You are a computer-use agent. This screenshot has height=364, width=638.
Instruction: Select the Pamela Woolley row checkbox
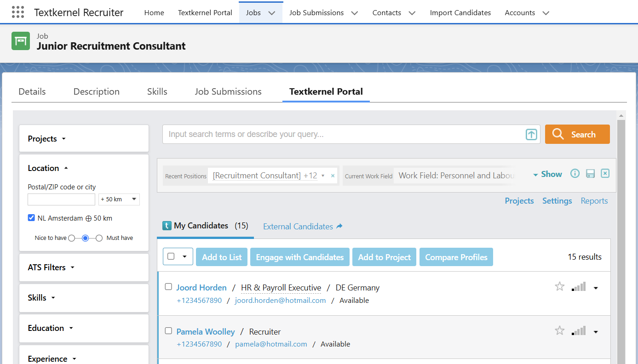tap(168, 331)
